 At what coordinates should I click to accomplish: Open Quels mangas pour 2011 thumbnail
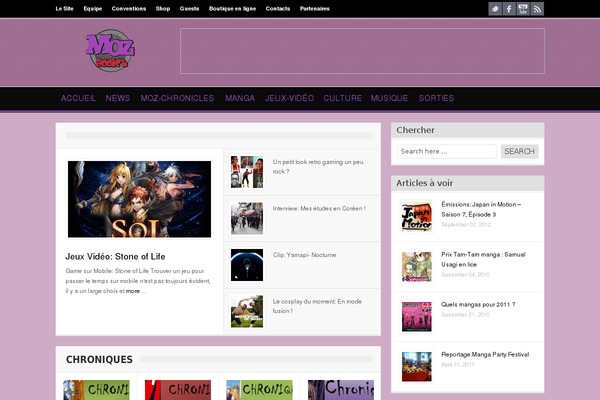click(x=417, y=317)
